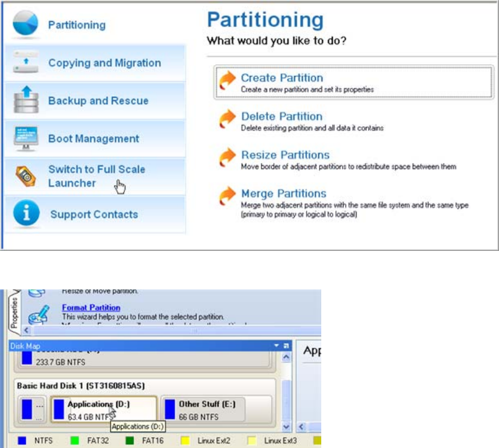Click the Copying and Migration drive icon
Image resolution: width=499 pixels, height=448 pixels.
[x=26, y=62]
